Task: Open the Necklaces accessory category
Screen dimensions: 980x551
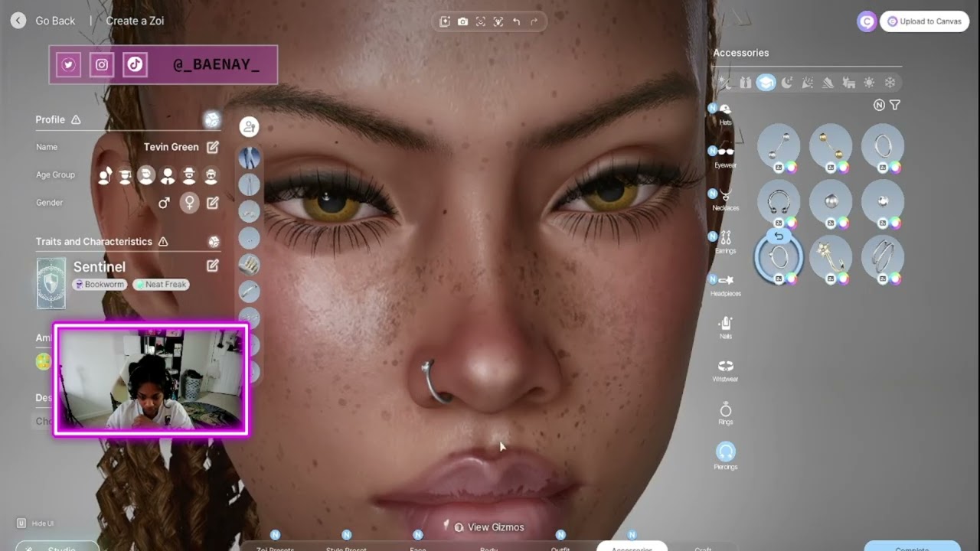Action: click(725, 199)
